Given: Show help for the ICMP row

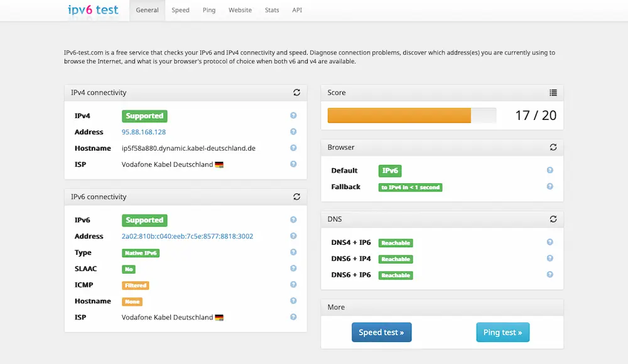Looking at the screenshot, I should coord(293,285).
